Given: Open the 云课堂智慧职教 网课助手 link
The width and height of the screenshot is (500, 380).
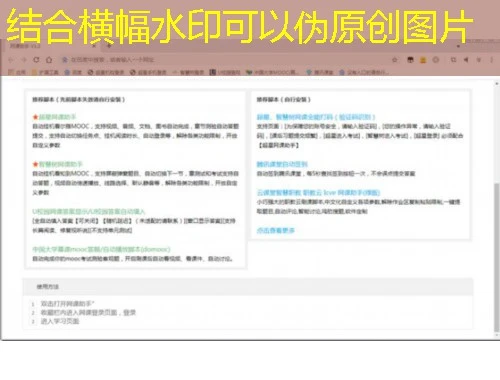Looking at the screenshot, I should pyautogui.click(x=318, y=193).
